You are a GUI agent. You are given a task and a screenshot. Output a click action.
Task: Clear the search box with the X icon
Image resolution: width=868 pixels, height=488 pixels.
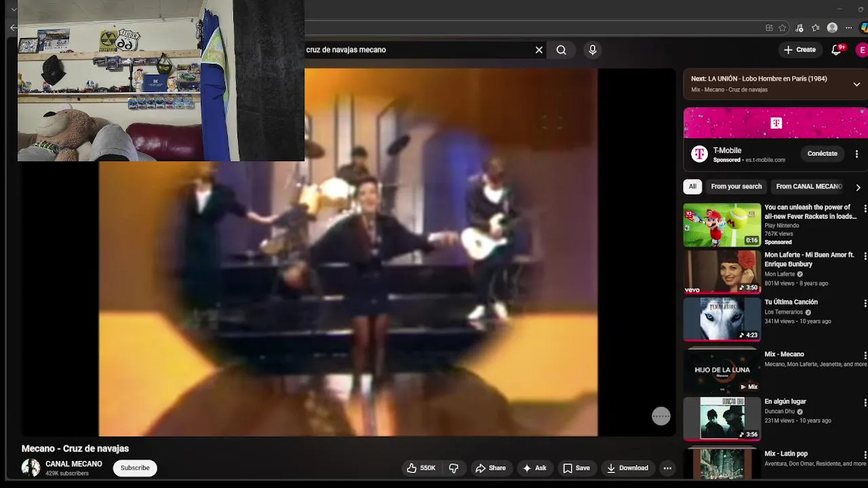point(539,49)
